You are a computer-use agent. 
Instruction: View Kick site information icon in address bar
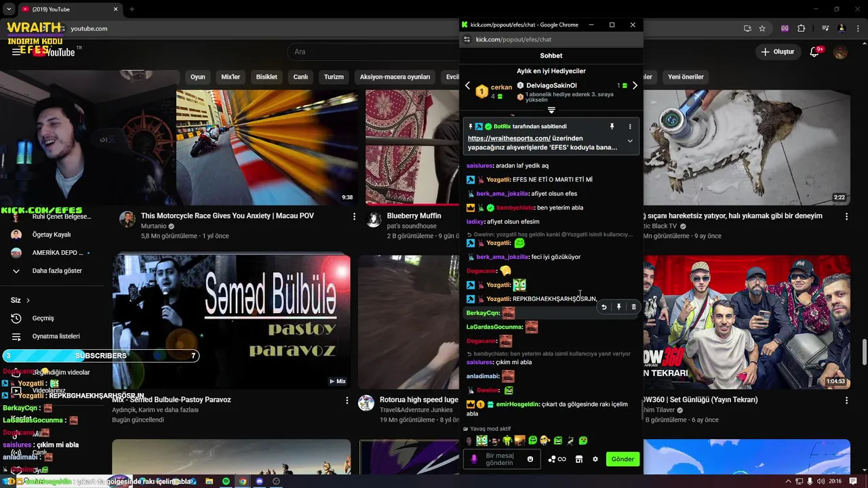coord(467,39)
